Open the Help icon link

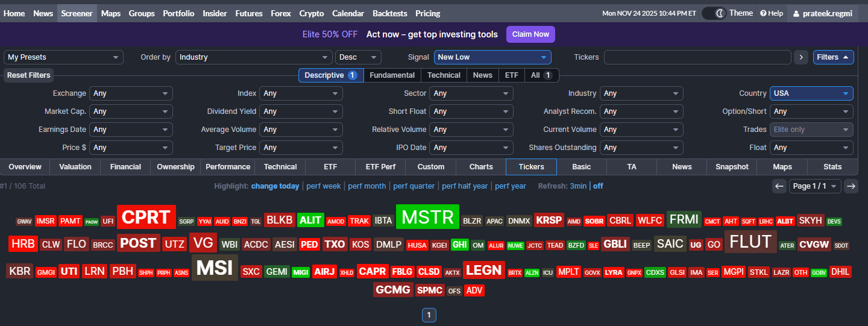click(x=772, y=13)
